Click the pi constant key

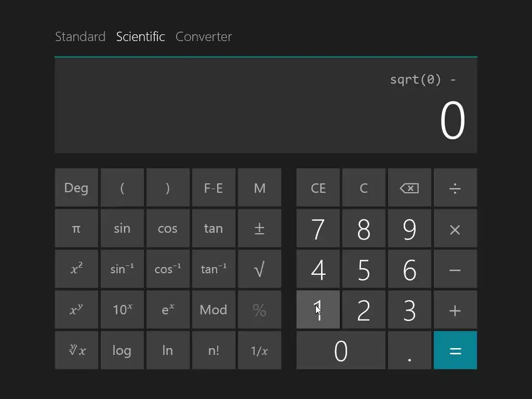[76, 229]
